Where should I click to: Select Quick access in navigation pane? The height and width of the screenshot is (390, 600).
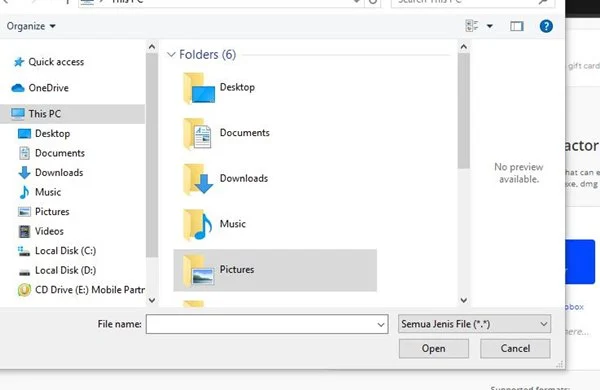(56, 62)
